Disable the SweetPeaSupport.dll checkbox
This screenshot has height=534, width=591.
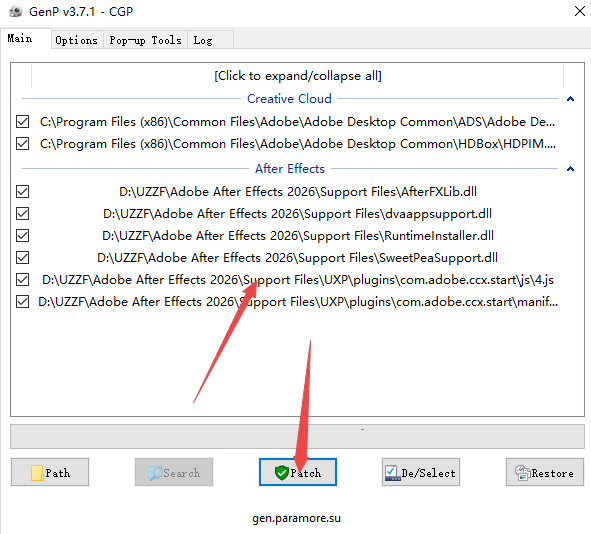click(23, 258)
